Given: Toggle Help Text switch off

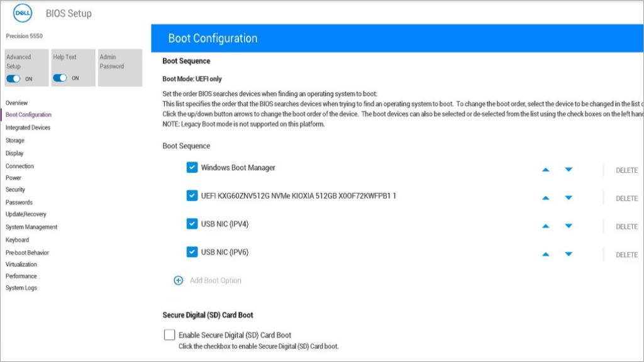Looking at the screenshot, I should click(x=60, y=79).
